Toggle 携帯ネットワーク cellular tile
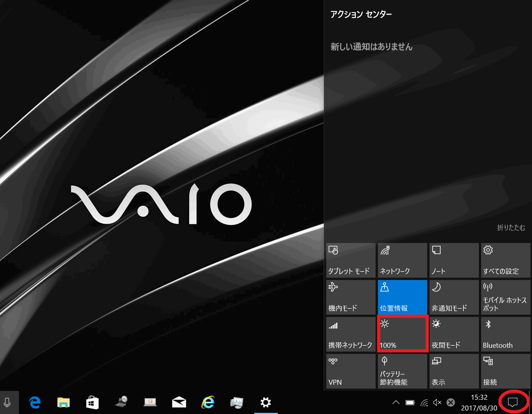This screenshot has height=414, width=532. tap(351, 334)
